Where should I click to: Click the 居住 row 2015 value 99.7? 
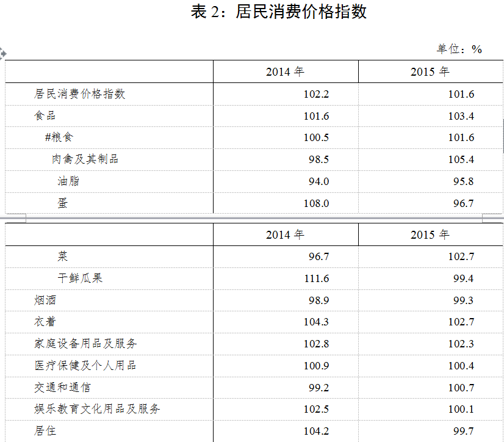pyautogui.click(x=463, y=431)
